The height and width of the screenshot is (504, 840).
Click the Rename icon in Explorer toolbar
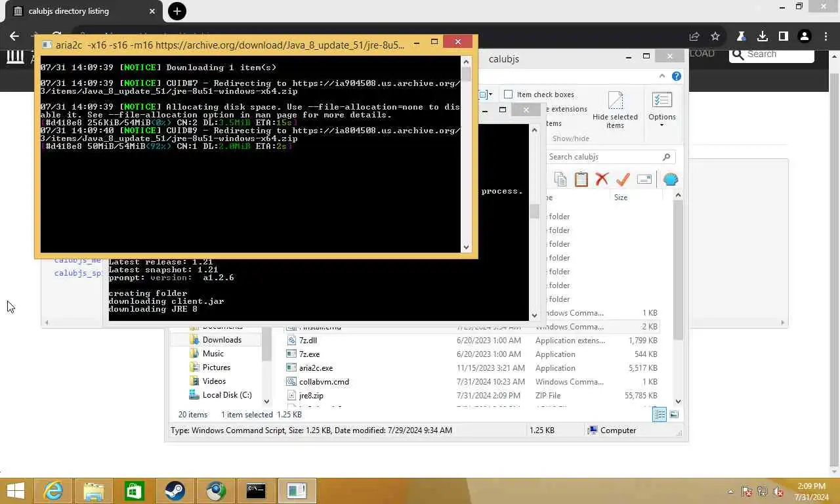pos(644,179)
